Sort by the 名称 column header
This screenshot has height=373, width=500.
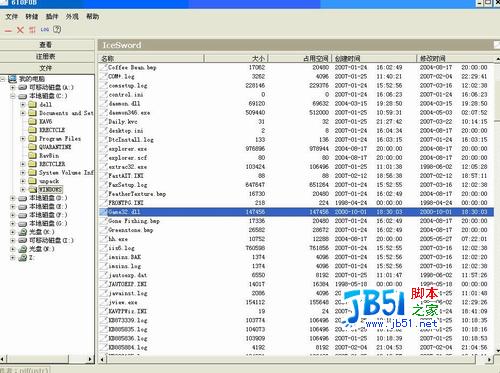coord(151,58)
